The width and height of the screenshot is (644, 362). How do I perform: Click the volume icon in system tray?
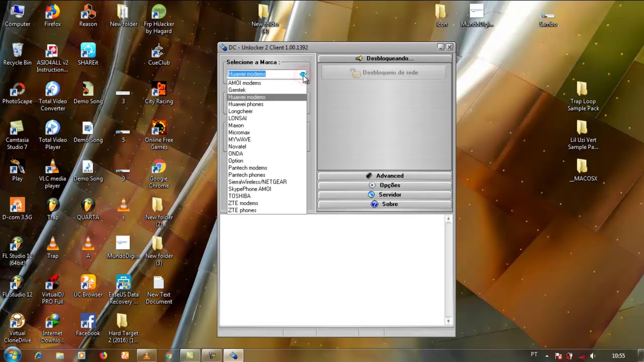click(x=593, y=356)
